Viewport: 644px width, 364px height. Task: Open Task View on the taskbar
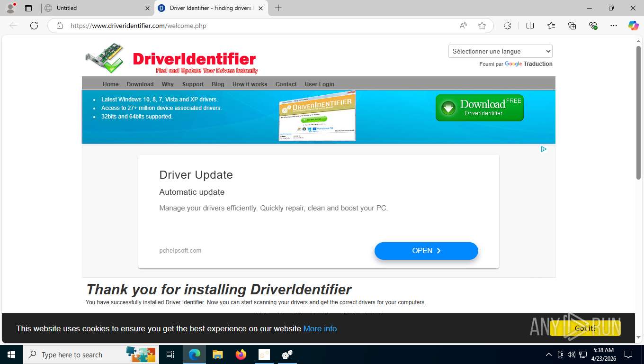170,355
